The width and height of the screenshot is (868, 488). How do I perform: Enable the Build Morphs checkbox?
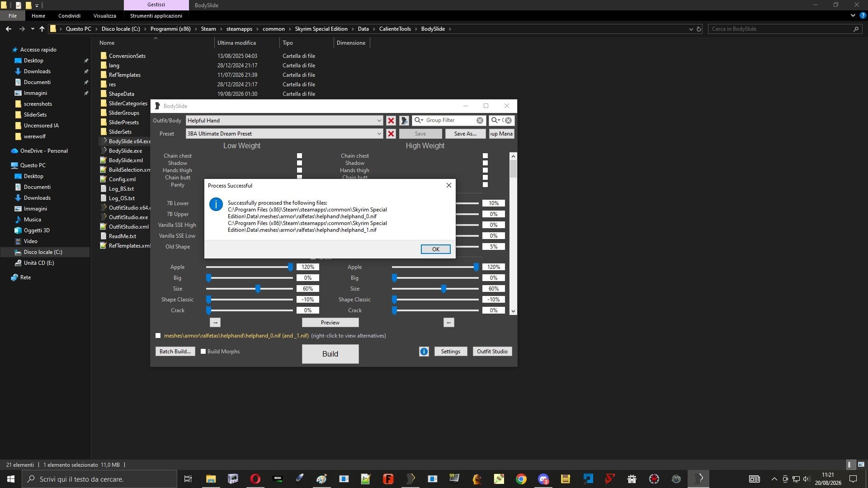(x=203, y=352)
